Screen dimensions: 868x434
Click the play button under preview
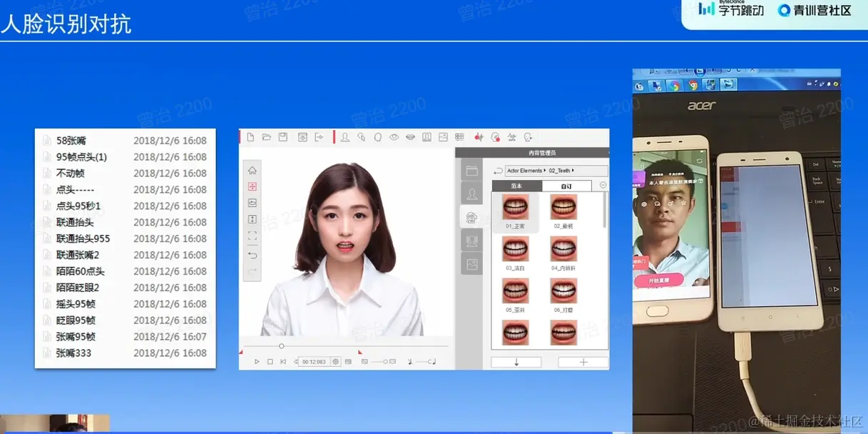[x=257, y=362]
